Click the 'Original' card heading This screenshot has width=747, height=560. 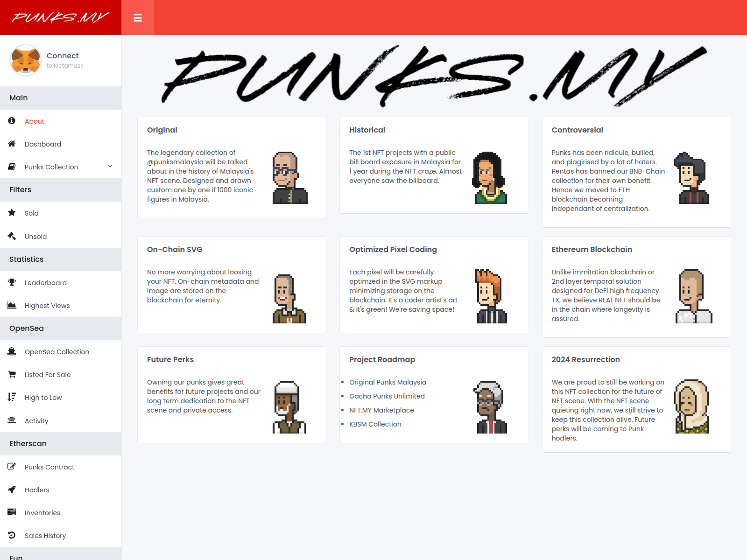point(162,130)
